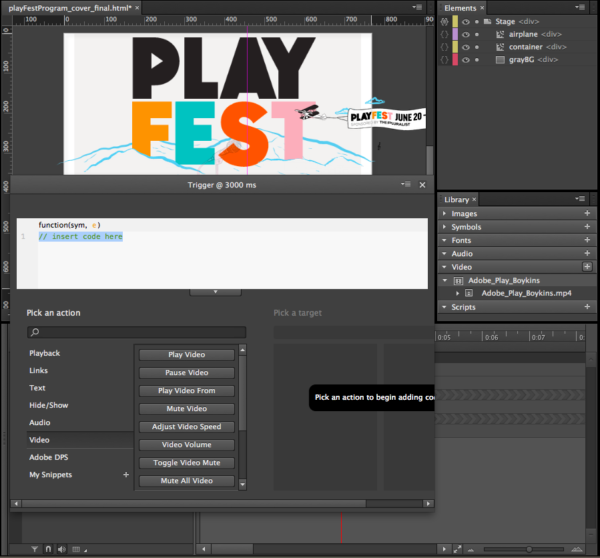Expand the Images library section
The image size is (600, 558).
coord(444,213)
